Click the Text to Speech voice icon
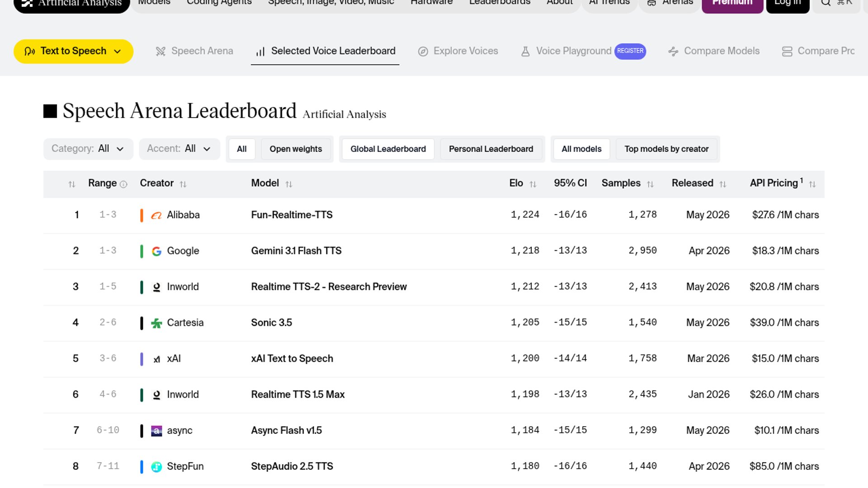 pos(30,52)
